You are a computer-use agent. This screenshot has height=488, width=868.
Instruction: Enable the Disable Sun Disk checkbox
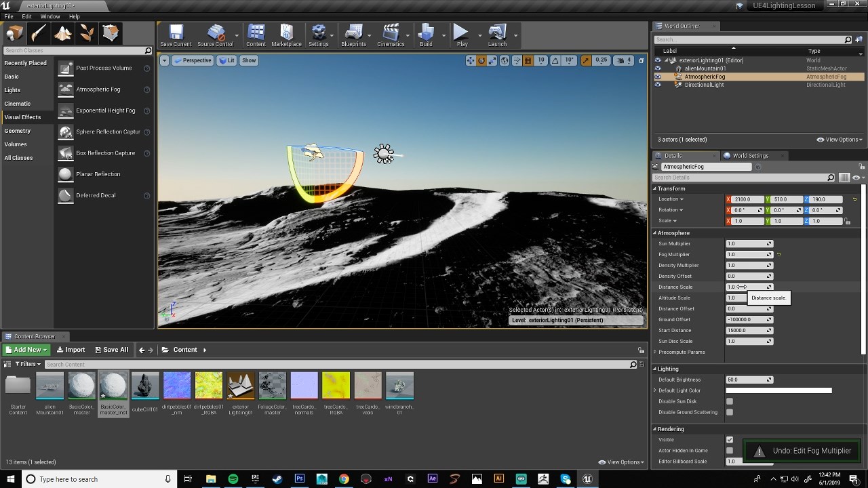point(730,401)
